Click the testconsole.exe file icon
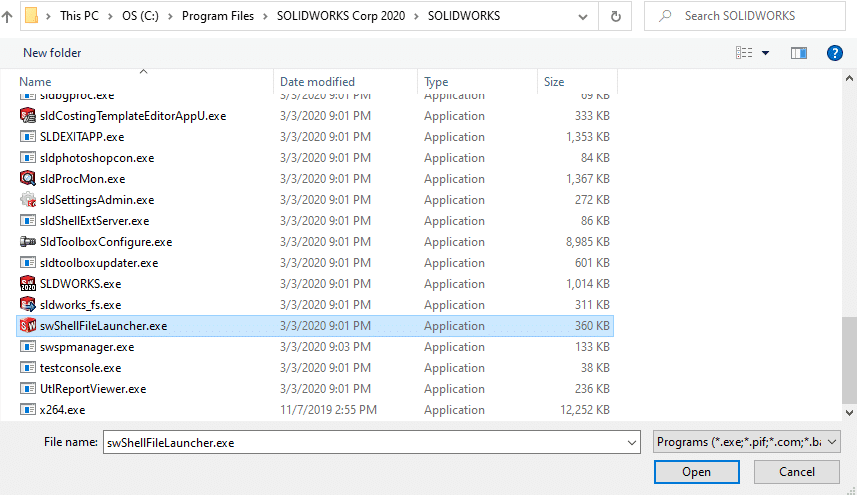Image resolution: width=857 pixels, height=495 pixels. pos(28,367)
